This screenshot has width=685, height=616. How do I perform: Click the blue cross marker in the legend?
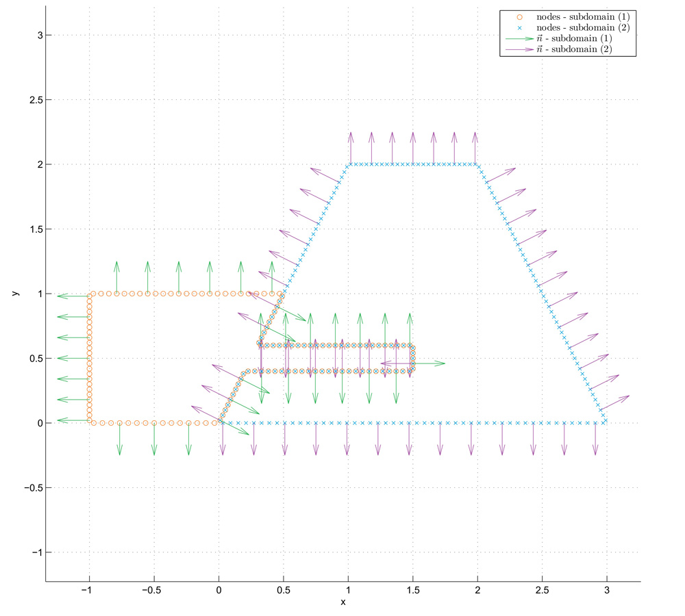pyautogui.click(x=519, y=27)
